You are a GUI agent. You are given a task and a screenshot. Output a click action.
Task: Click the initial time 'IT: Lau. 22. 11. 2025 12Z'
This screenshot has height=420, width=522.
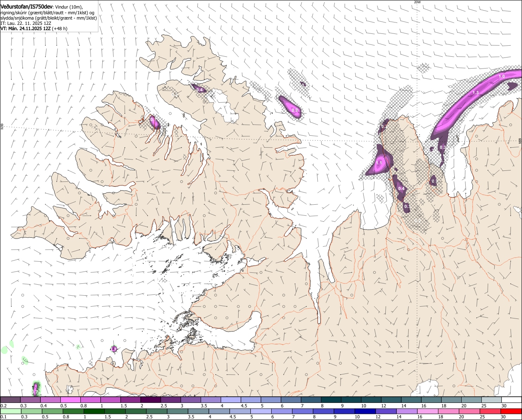point(26,23)
